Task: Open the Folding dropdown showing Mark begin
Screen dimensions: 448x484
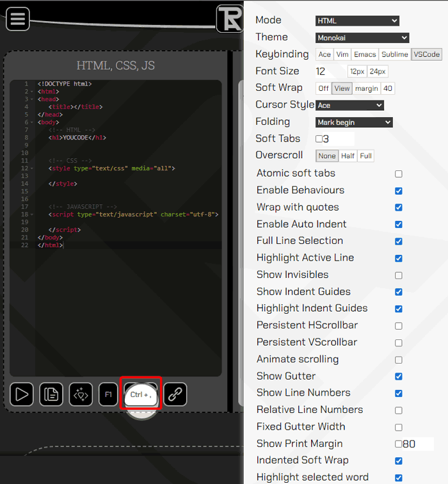Action: tap(354, 122)
